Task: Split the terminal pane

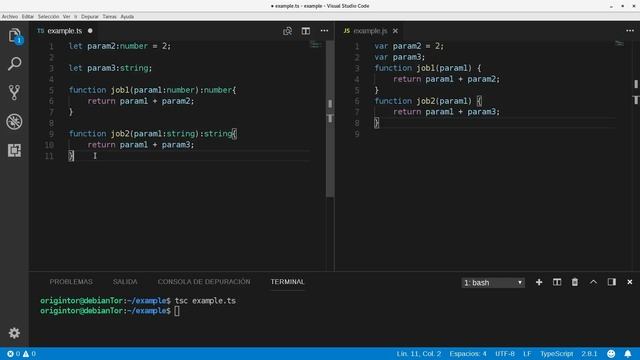Action: (x=557, y=282)
